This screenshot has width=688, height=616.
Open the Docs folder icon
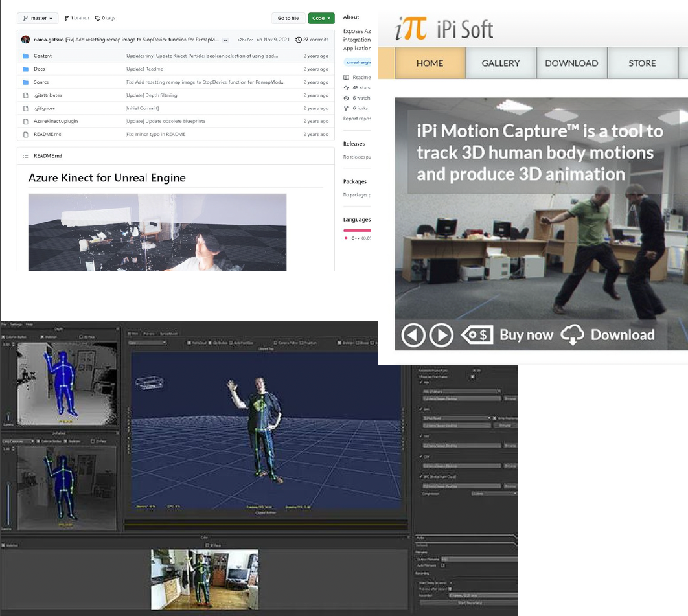click(25, 69)
